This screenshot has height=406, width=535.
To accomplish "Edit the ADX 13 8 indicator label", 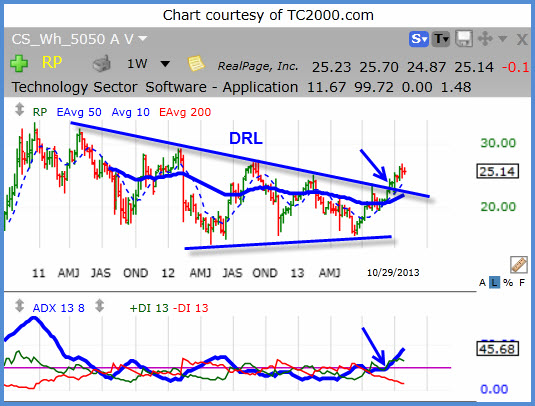I will [58, 308].
